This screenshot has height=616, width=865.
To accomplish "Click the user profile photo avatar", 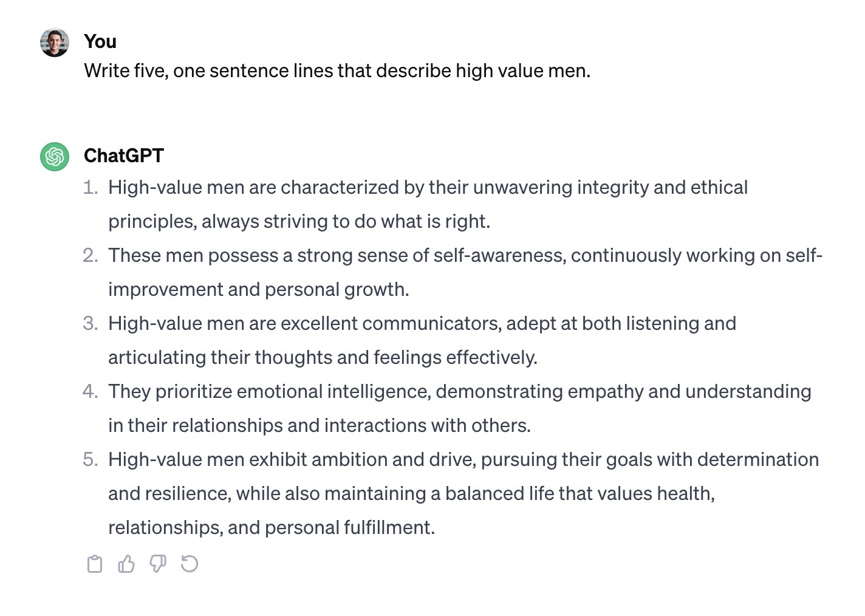I will (55, 43).
